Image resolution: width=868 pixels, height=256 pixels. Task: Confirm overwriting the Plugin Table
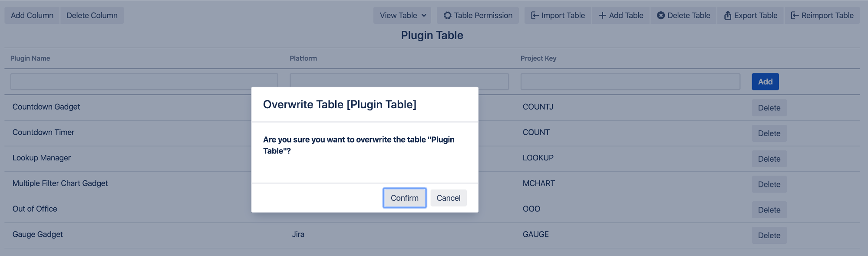(x=404, y=198)
